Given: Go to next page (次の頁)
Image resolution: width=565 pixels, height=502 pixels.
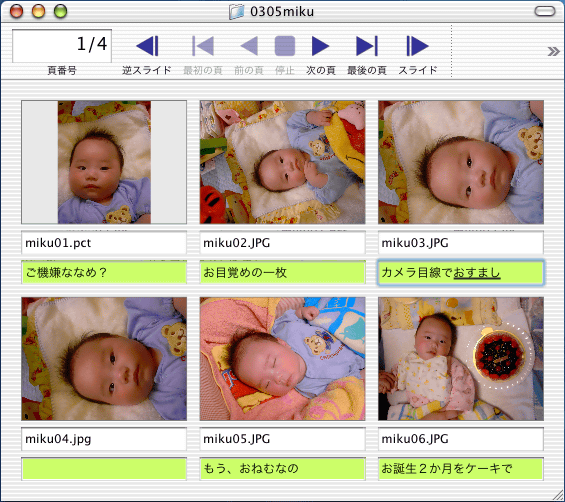Looking at the screenshot, I should tap(320, 46).
